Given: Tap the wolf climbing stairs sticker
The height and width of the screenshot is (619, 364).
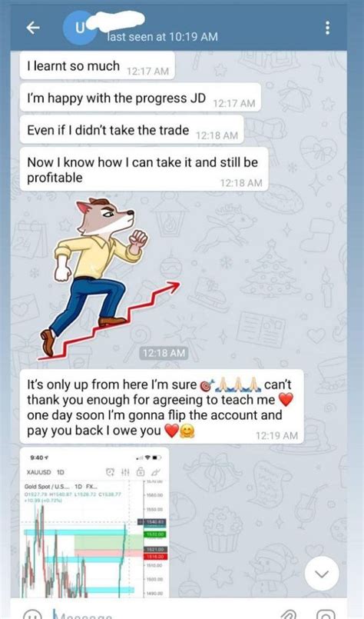Looking at the screenshot, I should pos(108,278).
